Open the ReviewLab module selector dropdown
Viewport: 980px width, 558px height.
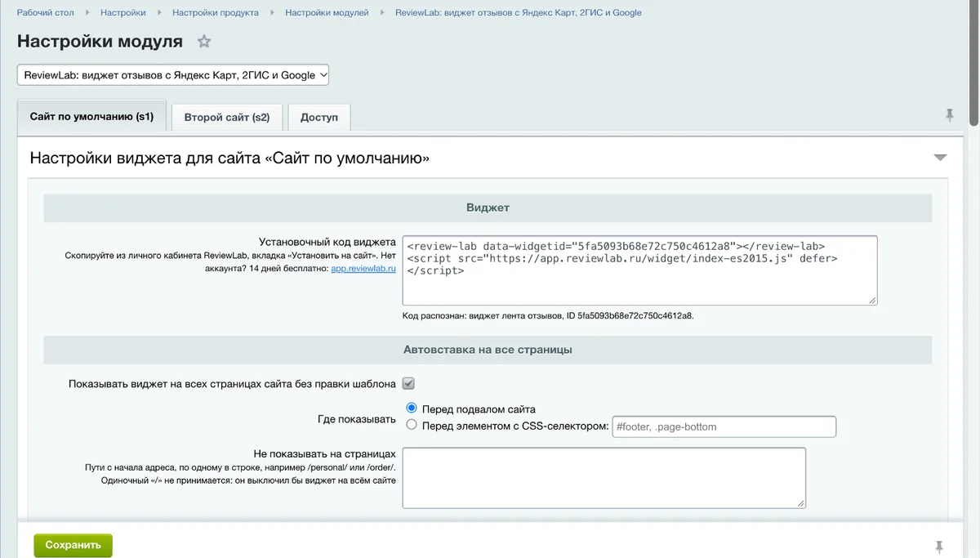(x=173, y=75)
